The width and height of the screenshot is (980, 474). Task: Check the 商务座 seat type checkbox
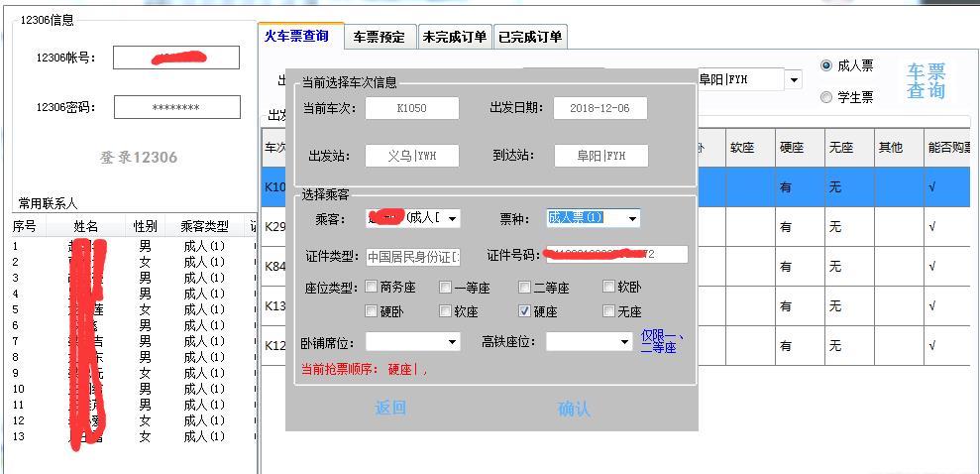(x=373, y=288)
